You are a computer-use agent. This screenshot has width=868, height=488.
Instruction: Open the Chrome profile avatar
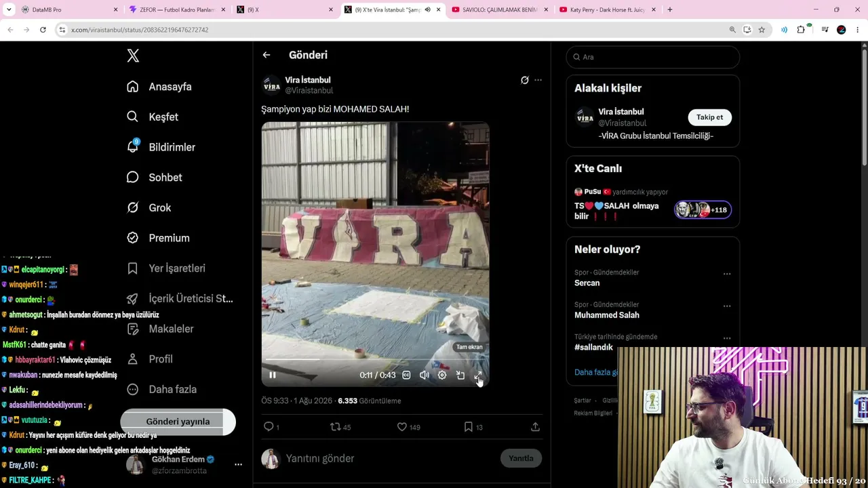pyautogui.click(x=842, y=30)
